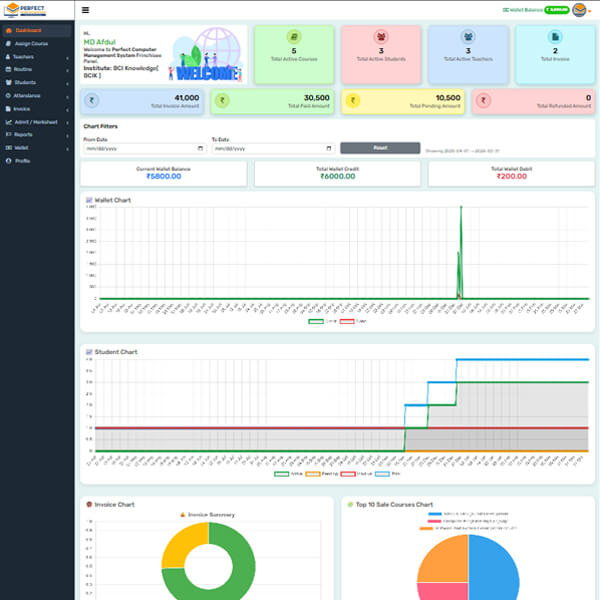
Task: Click the Total Active Teachers card icon
Action: 468,37
